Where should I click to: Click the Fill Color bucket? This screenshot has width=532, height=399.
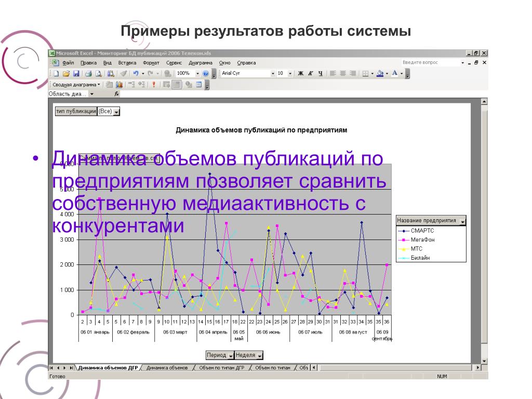pyautogui.click(x=380, y=73)
